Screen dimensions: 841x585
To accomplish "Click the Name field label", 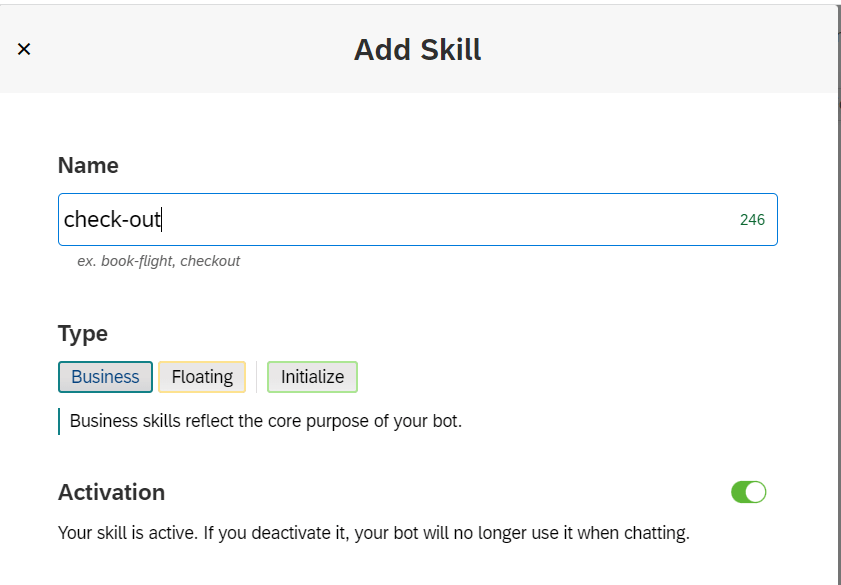I will (x=88, y=166).
